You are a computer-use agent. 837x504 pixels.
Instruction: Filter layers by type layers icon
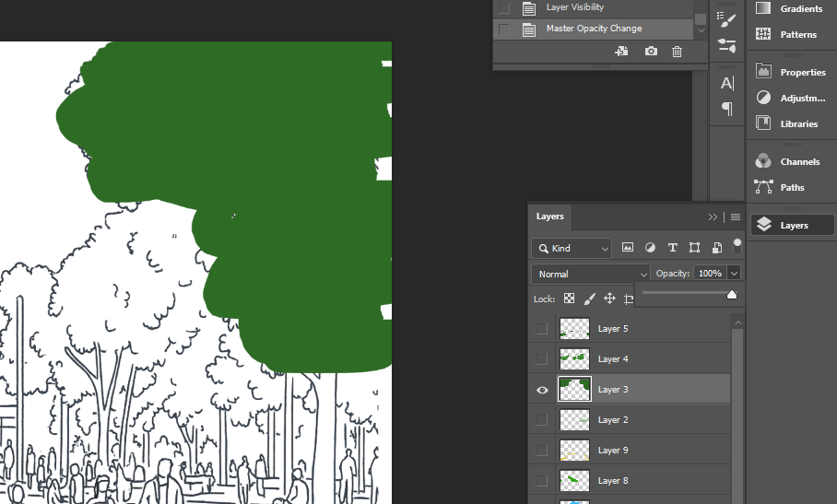672,248
